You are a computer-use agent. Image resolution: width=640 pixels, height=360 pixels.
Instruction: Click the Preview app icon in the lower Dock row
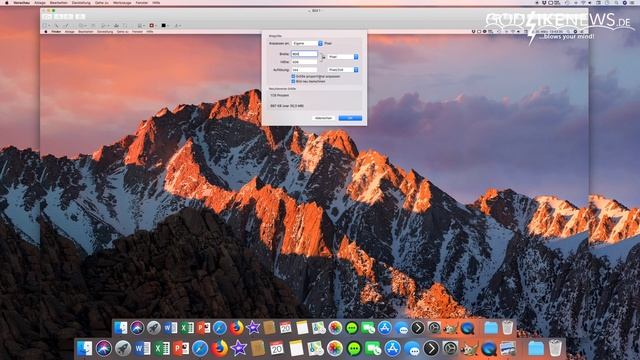pos(508,348)
